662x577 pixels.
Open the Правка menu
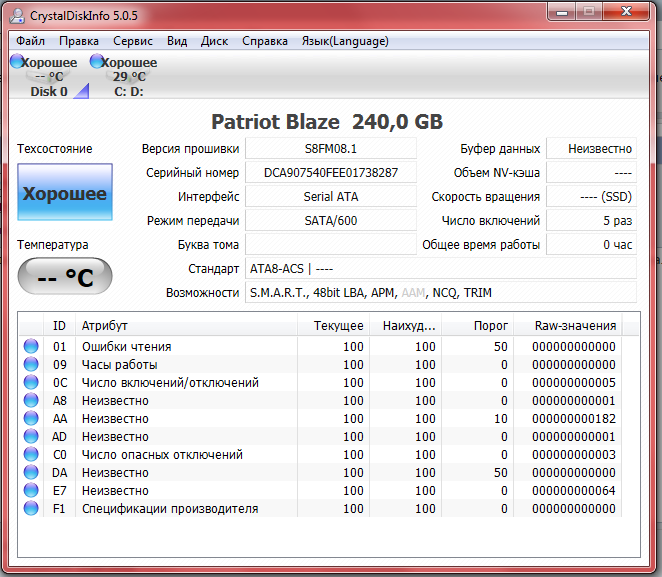coord(79,41)
